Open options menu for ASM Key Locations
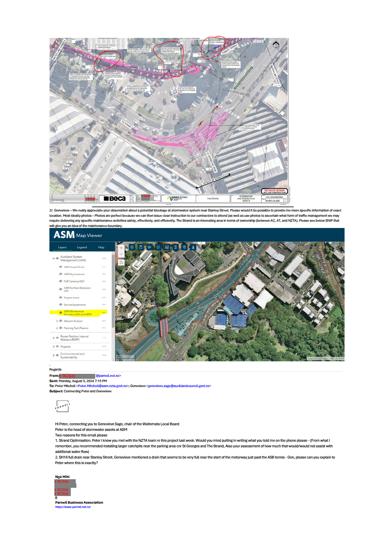 click(104, 274)
